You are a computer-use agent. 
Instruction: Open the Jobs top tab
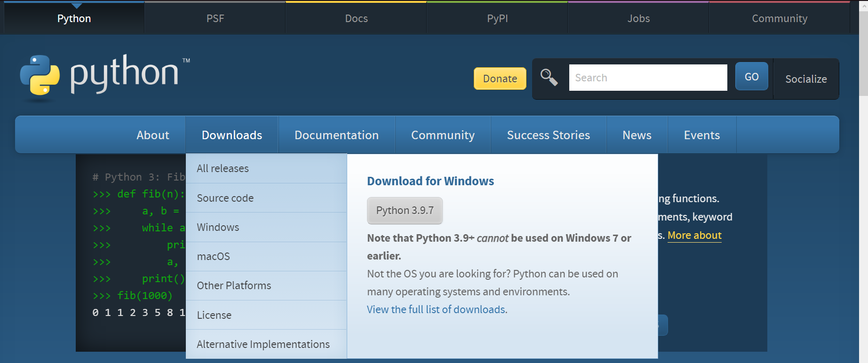(638, 18)
